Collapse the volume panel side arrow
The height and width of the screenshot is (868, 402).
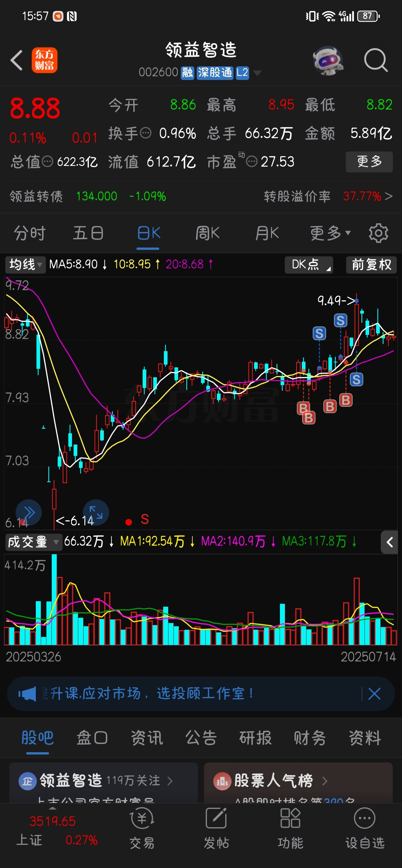click(x=389, y=542)
